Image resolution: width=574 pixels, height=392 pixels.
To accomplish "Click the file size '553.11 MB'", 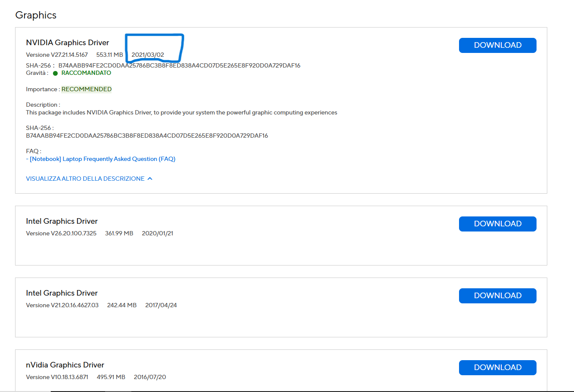I will [109, 55].
